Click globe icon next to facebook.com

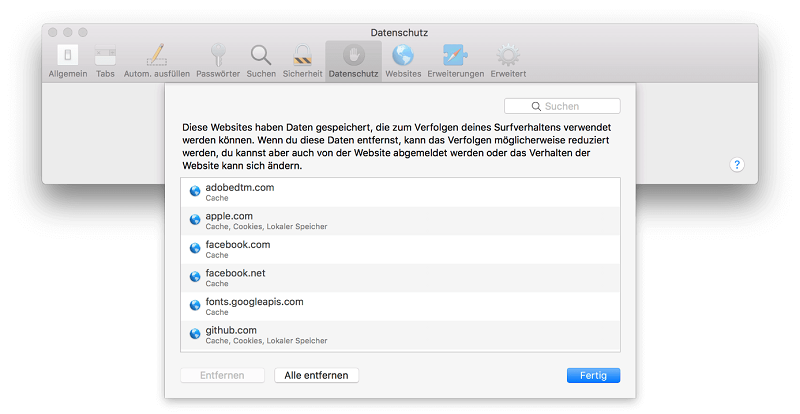pos(195,249)
